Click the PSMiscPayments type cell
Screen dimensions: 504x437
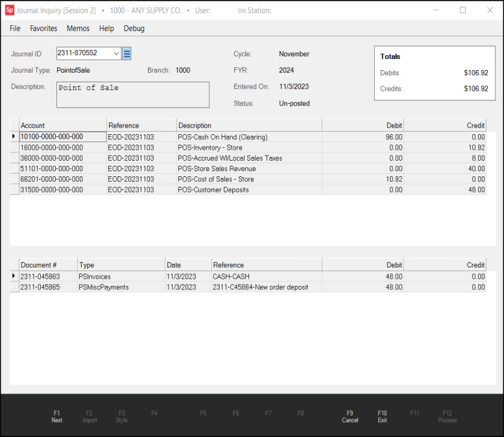[x=121, y=287]
